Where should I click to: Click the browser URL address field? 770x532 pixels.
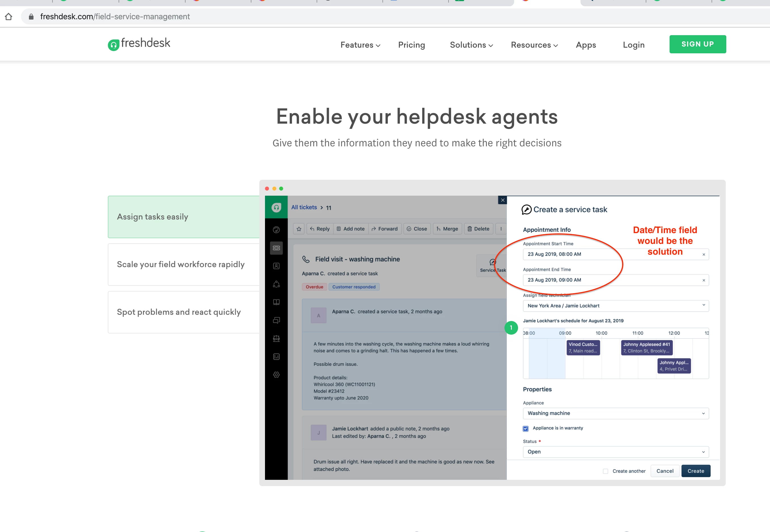pos(395,17)
